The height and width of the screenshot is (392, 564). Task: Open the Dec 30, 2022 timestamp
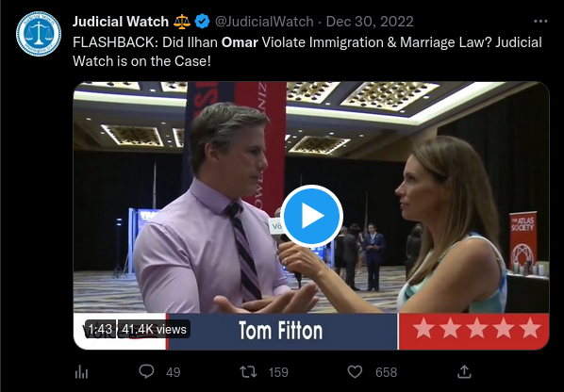[x=370, y=22]
